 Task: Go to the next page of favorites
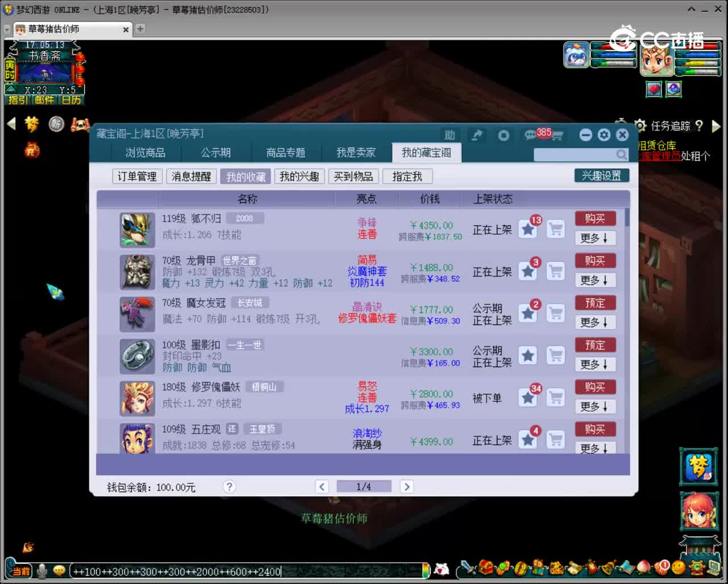coord(406,487)
